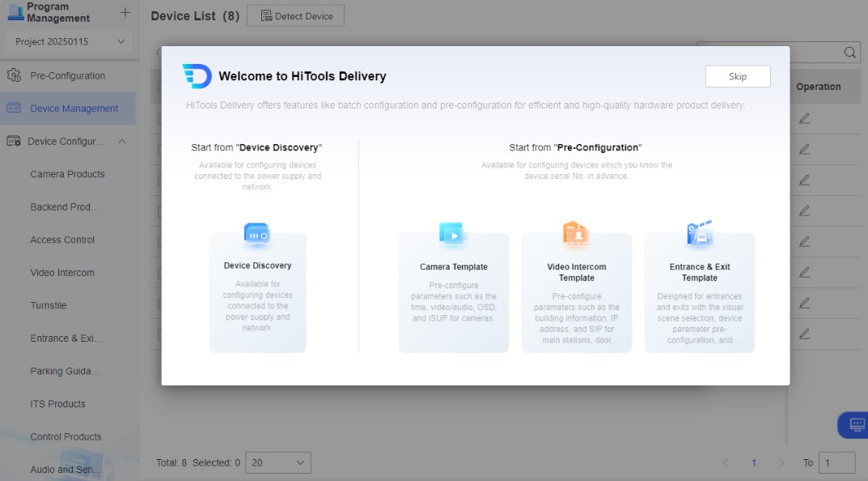Click the Start from "Device Discovery" heading
This screenshot has width=868, height=481.
(256, 147)
